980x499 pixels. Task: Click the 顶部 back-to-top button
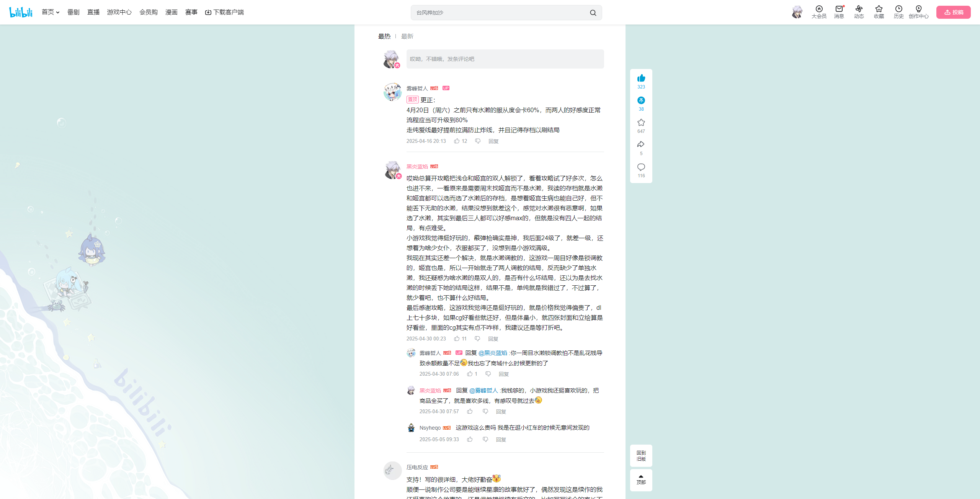pos(641,480)
